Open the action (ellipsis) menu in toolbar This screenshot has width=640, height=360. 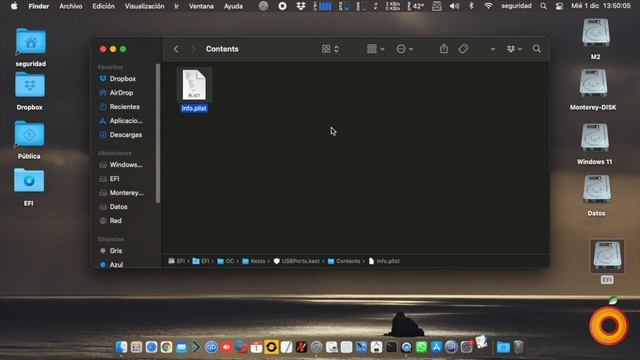coord(405,49)
